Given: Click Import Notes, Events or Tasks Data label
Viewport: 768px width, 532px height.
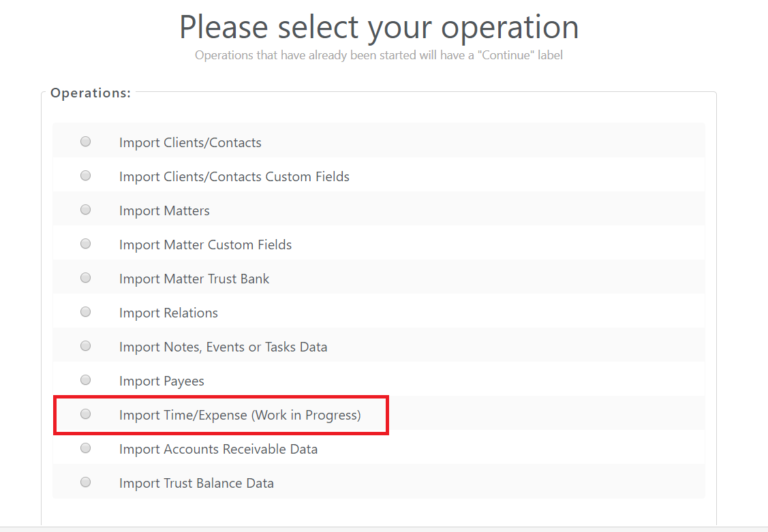Looking at the screenshot, I should click(x=223, y=347).
